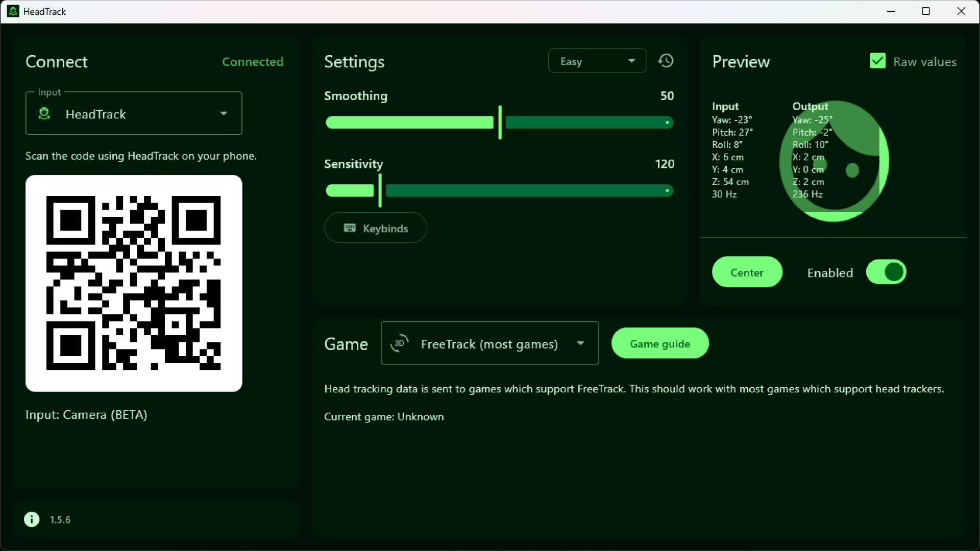Viewport: 980px width, 551px height.
Task: Click the Sensitivity slider handle
Action: tap(380, 190)
